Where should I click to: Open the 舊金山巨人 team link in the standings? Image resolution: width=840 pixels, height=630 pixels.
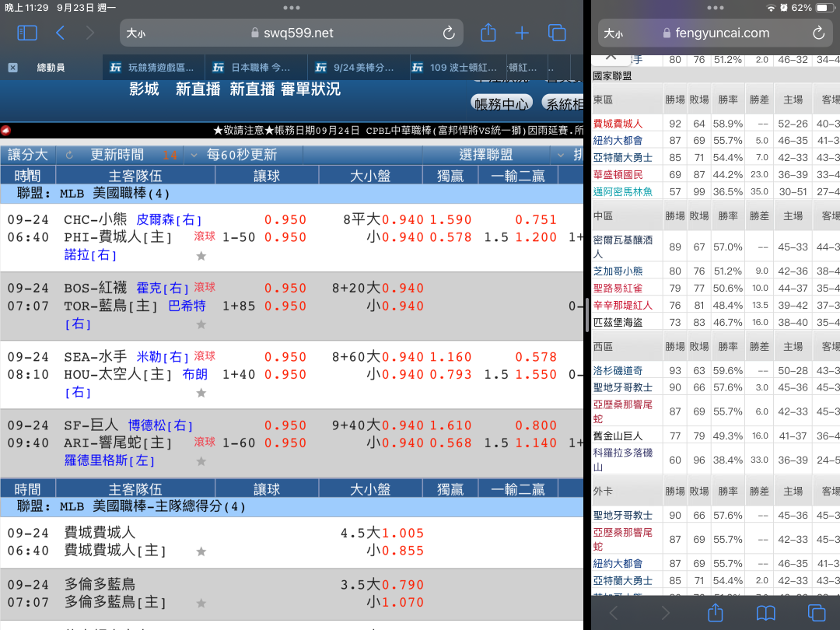[618, 436]
